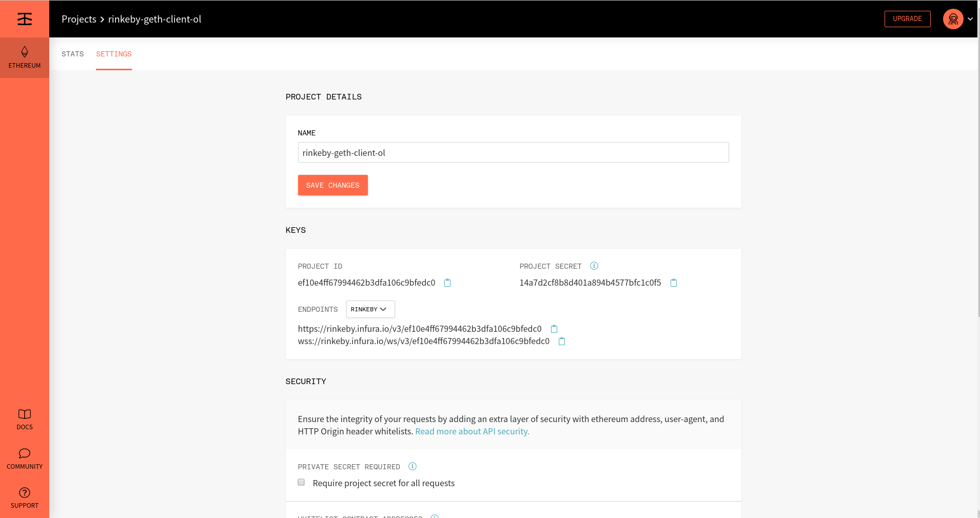This screenshot has width=980, height=518.
Task: Click rinkeby-geth-client-ol in the breadcrumb
Action: point(154,19)
